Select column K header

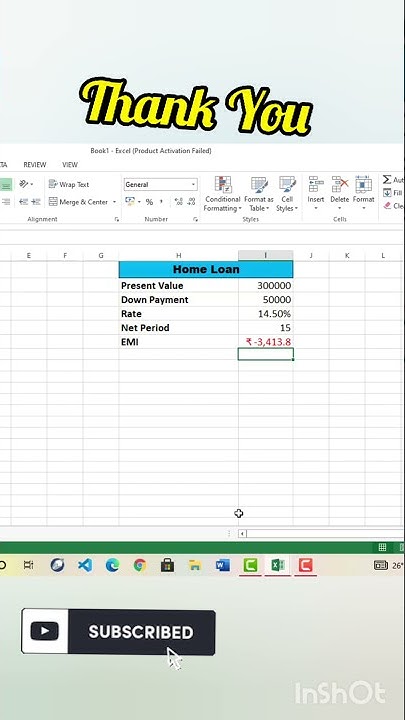(x=347, y=255)
